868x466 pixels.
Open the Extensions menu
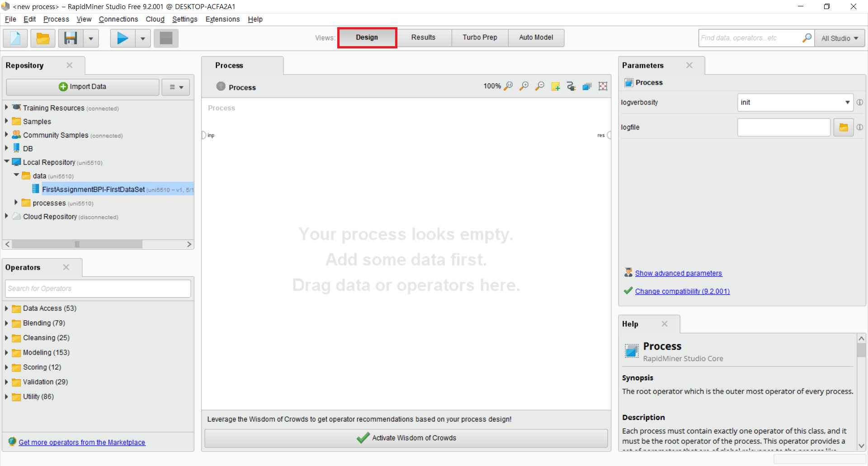click(x=222, y=19)
